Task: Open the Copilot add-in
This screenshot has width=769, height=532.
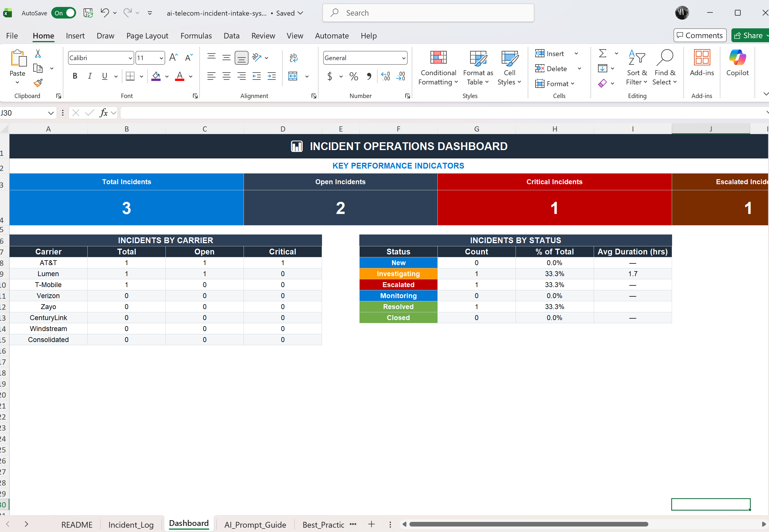Action: point(737,63)
